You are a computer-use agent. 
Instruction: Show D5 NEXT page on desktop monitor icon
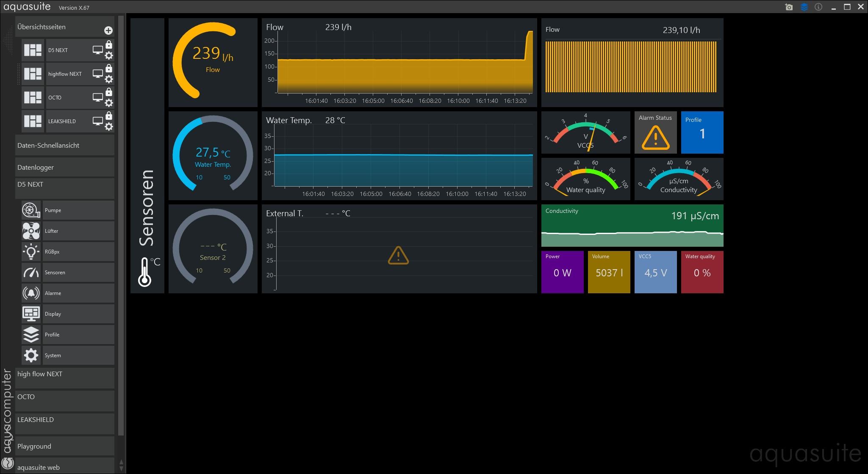[98, 50]
